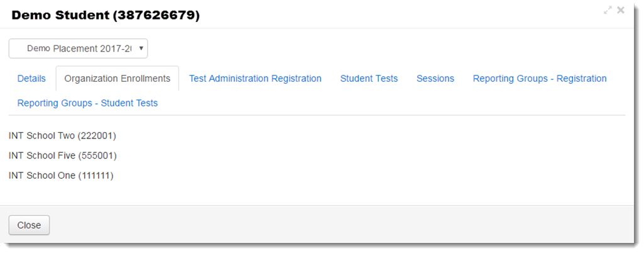Image resolution: width=644 pixels, height=253 pixels.
Task: Click the school code 555001
Action: [97, 155]
